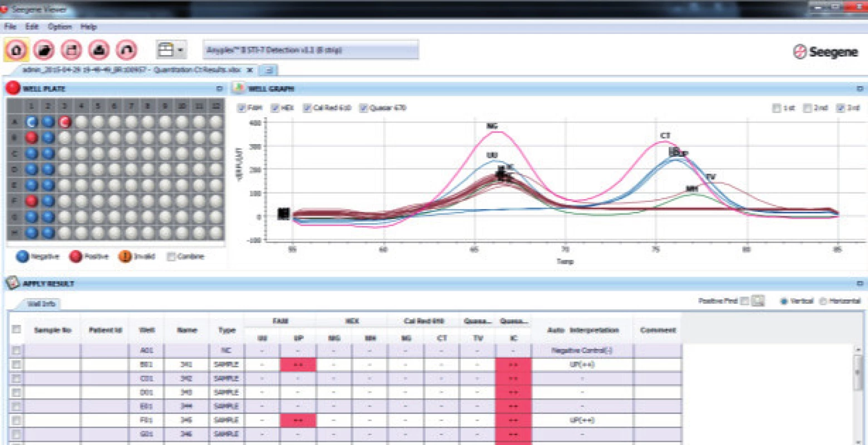868x445 pixels.
Task: Click the plate layout toolbar icon
Action: [166, 50]
